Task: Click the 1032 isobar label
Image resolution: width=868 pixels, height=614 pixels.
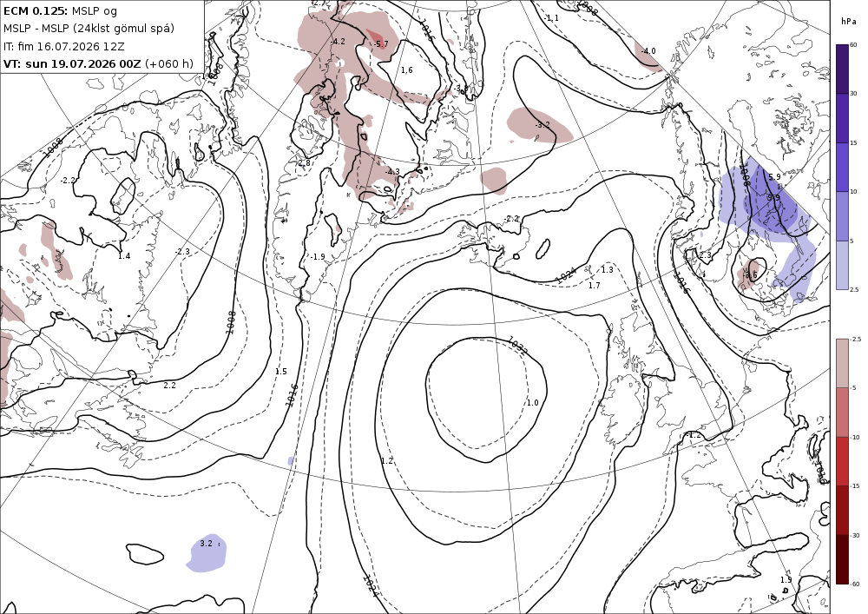Action: pyautogui.click(x=517, y=346)
